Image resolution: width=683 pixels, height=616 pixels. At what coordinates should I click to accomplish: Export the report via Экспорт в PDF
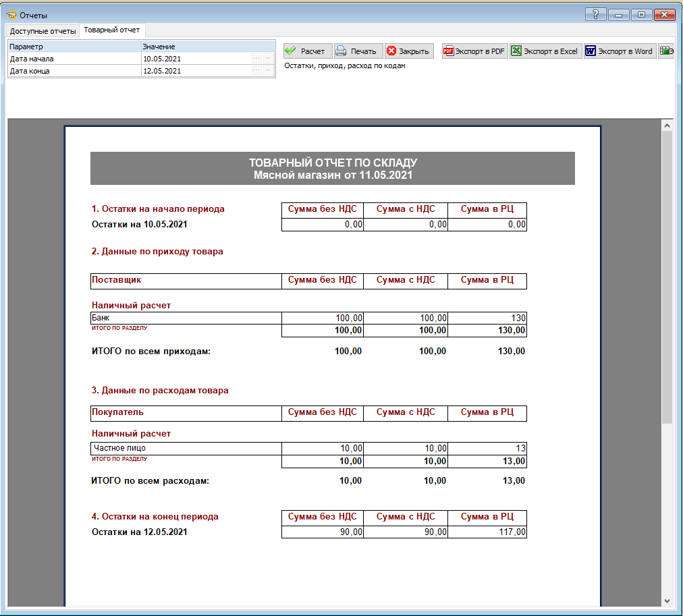[474, 51]
